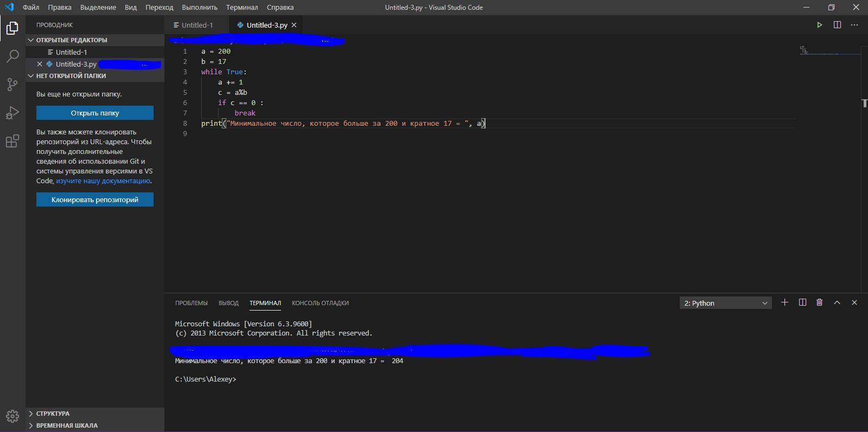The height and width of the screenshot is (432, 868).
Task: Split the editor to the right
Action: click(x=837, y=25)
